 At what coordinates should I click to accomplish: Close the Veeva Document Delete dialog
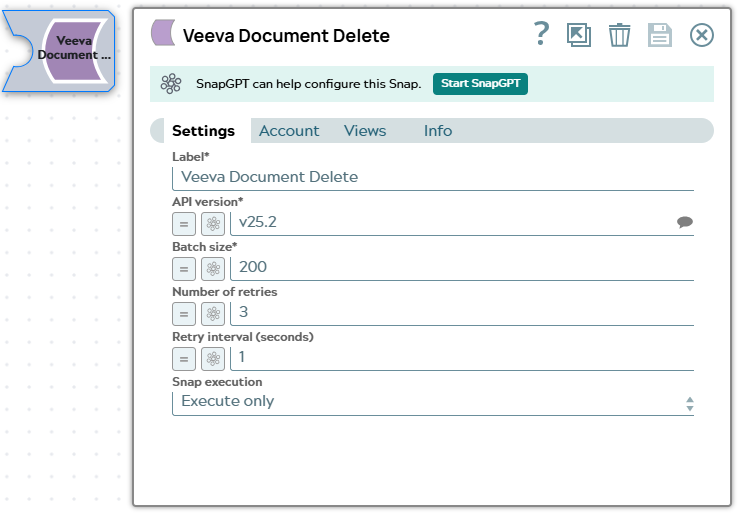[702, 35]
